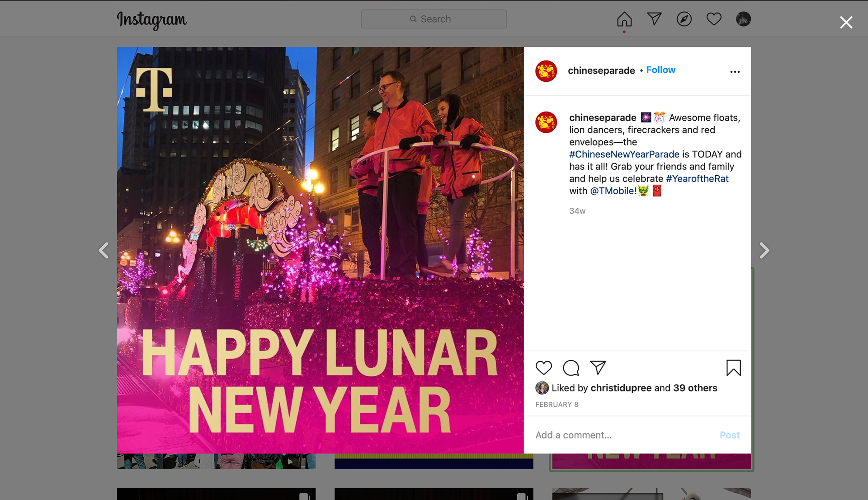Click the Search box in header
The width and height of the screenshot is (868, 500).
tap(434, 19)
